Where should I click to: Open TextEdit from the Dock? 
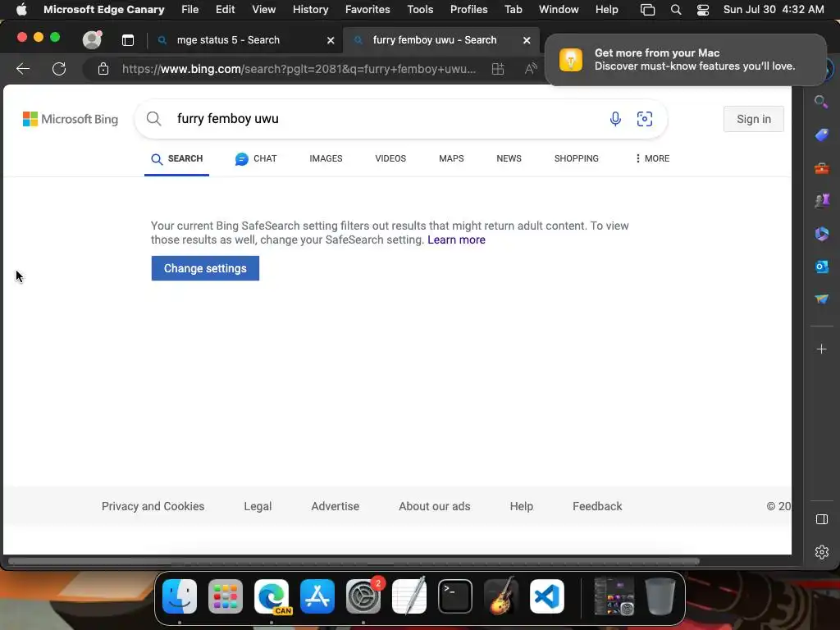409,596
